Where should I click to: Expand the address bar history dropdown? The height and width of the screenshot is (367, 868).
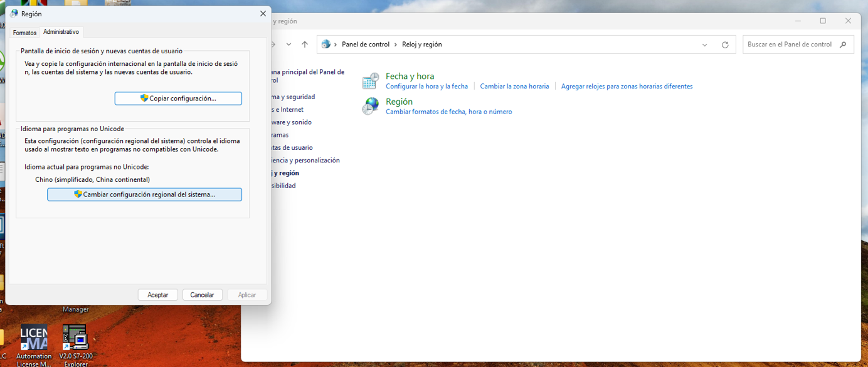(704, 45)
